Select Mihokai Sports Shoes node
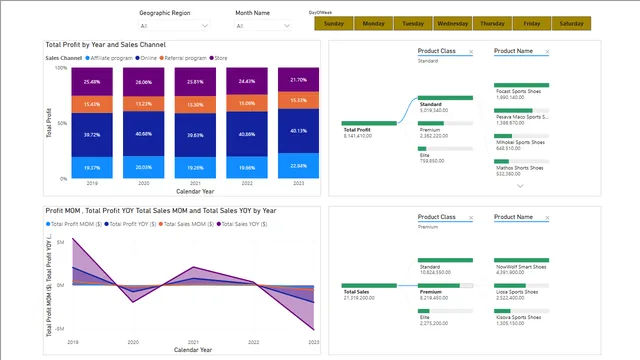Viewport: 640px width, 360px height. [x=522, y=136]
